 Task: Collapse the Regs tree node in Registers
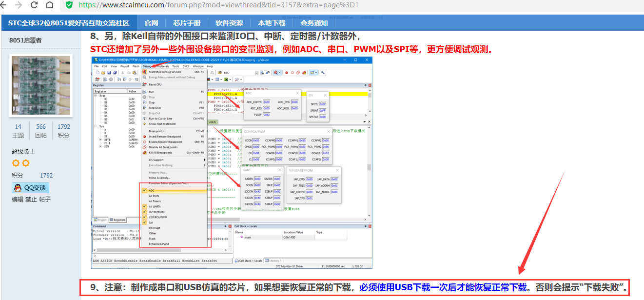(x=96, y=96)
